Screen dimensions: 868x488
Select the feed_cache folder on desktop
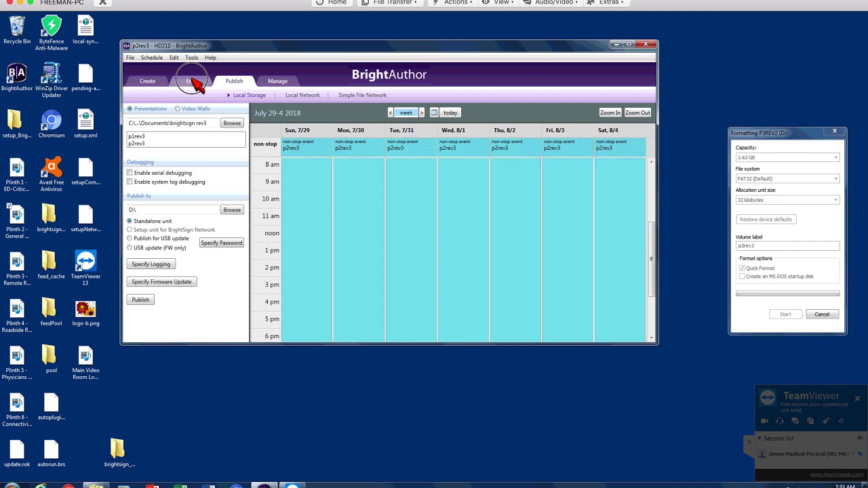point(51,266)
